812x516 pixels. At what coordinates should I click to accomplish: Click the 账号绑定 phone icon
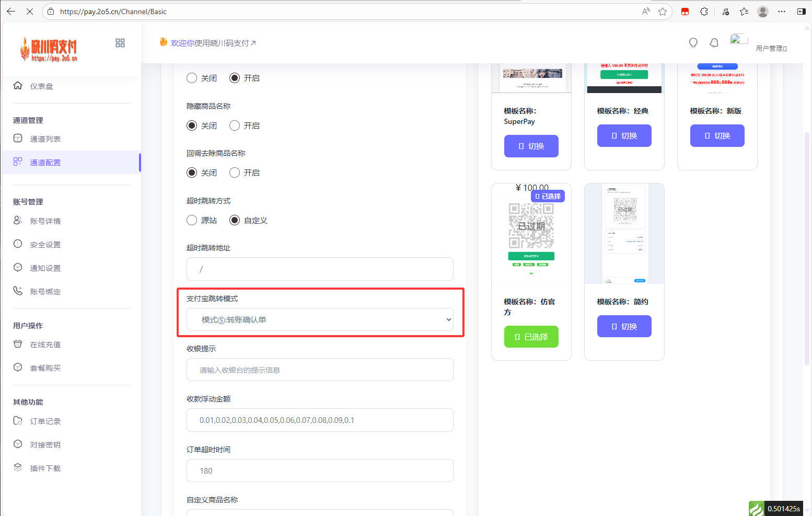click(x=18, y=291)
